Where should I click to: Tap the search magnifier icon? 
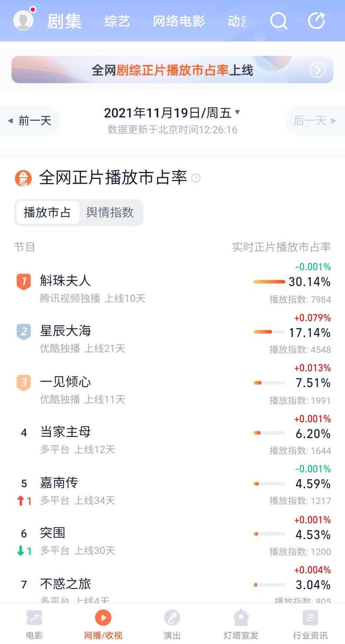[279, 20]
